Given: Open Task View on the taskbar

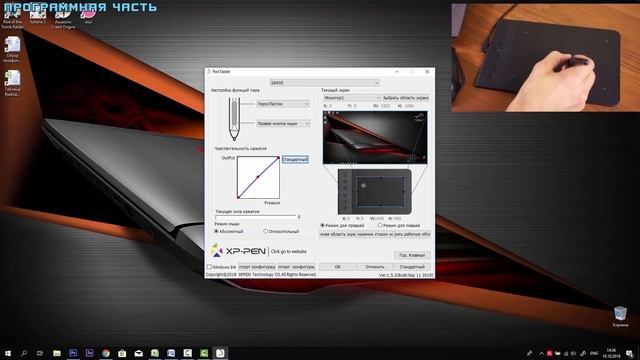Looking at the screenshot, I should click(40, 353).
